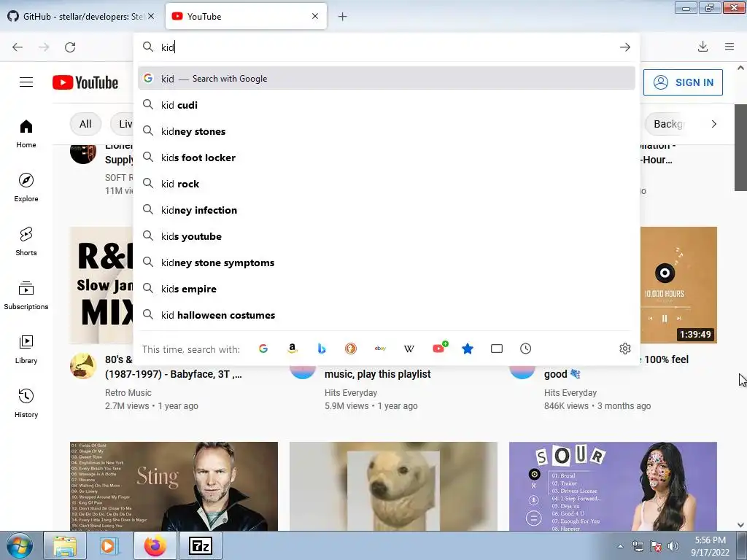This screenshot has width=747, height=560.
Task: Open Hits Everyday channel under 5.9M views video
Action: click(x=351, y=393)
